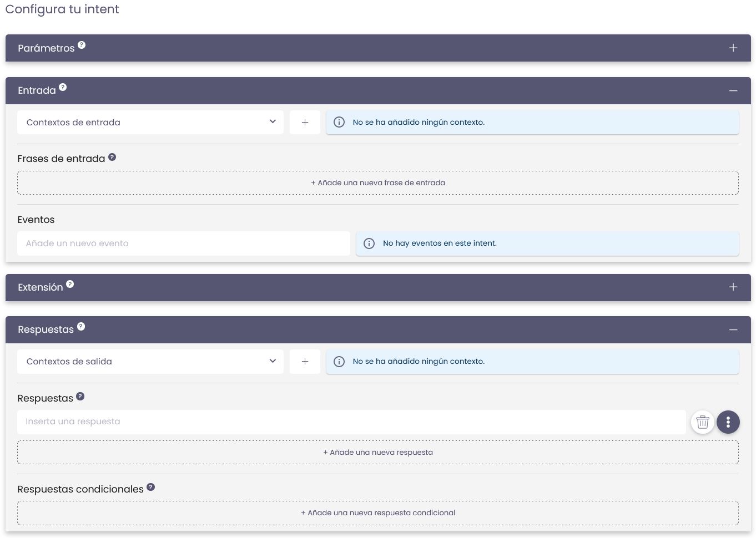Click Añade una nueva respuesta
Image resolution: width=756 pixels, height=538 pixels.
click(x=377, y=453)
